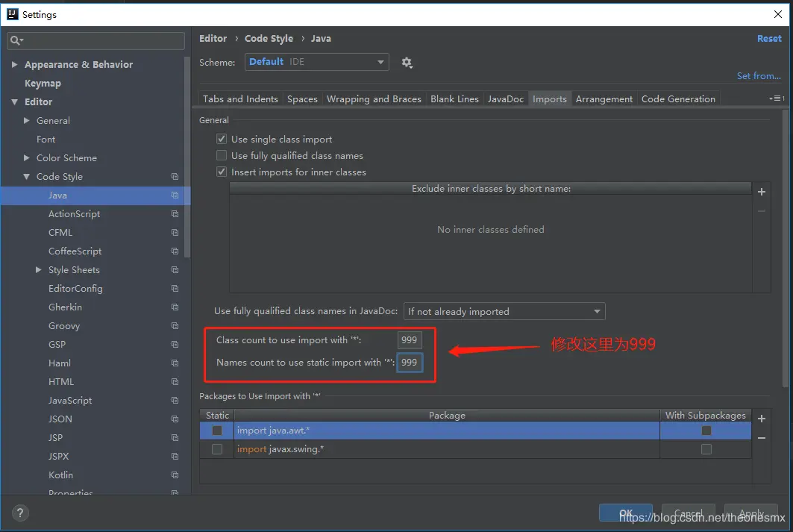Image resolution: width=793 pixels, height=532 pixels.
Task: Check With Subpackages for java.awt
Action: (706, 431)
